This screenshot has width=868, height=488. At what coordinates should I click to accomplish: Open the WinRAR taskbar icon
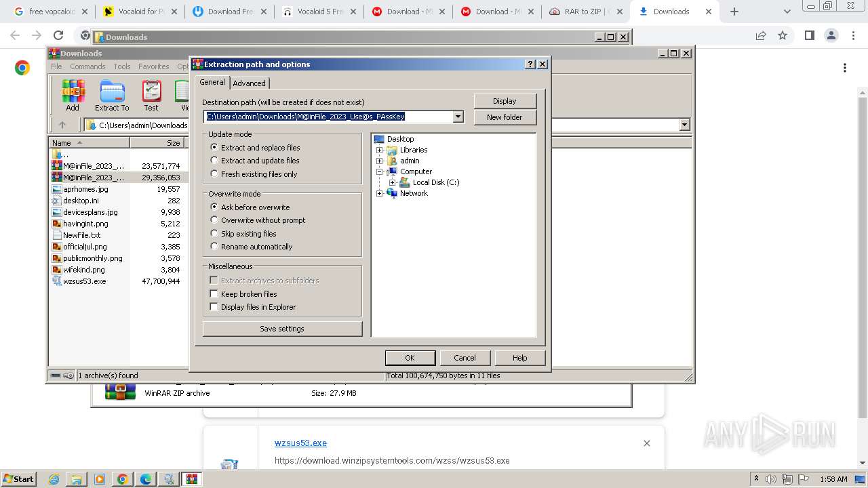coord(192,479)
